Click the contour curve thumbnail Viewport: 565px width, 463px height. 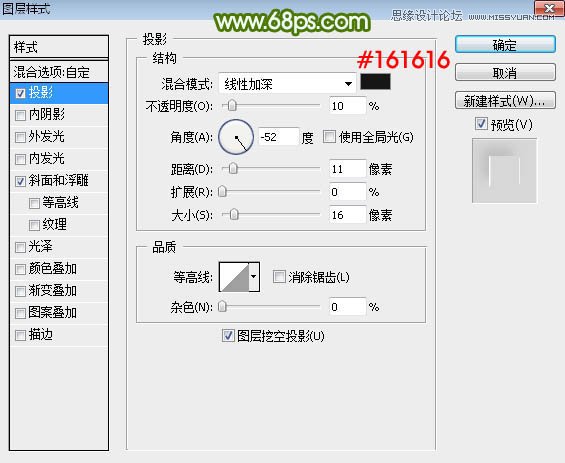pyautogui.click(x=234, y=277)
